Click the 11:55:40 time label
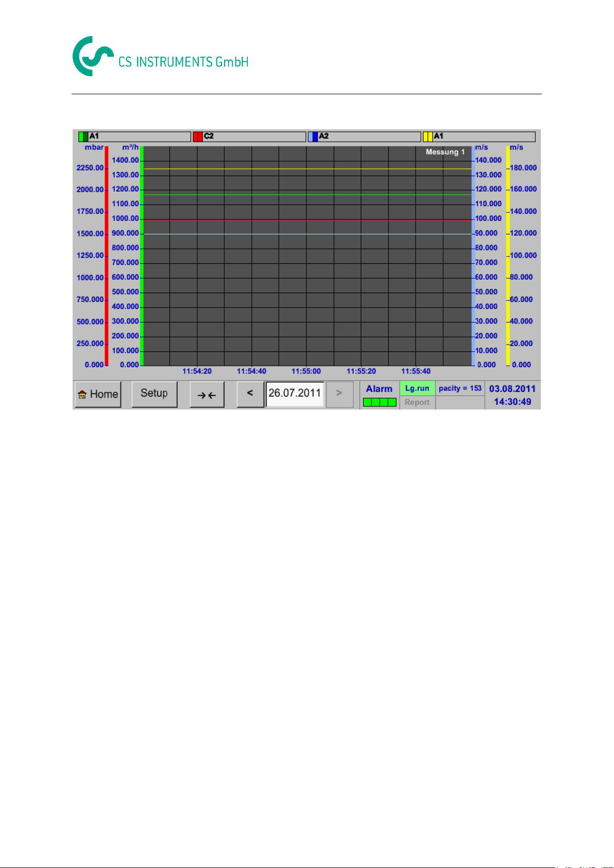 pyautogui.click(x=416, y=371)
